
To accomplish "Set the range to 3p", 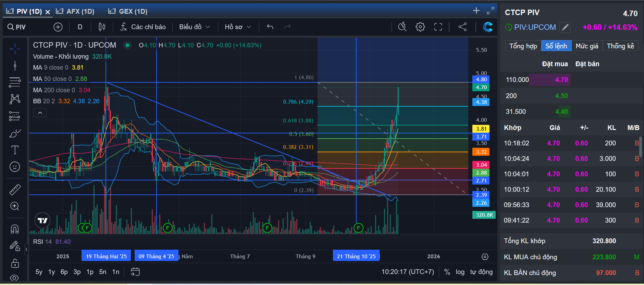I will tap(77, 272).
